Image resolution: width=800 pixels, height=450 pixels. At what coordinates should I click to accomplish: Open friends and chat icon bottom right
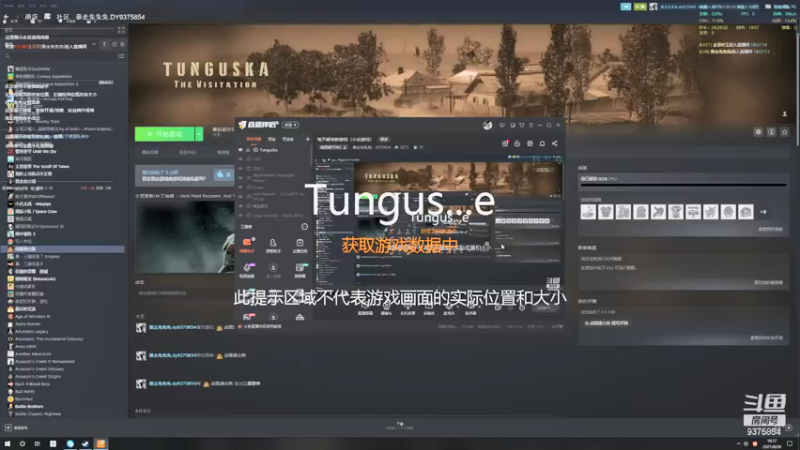tap(789, 428)
